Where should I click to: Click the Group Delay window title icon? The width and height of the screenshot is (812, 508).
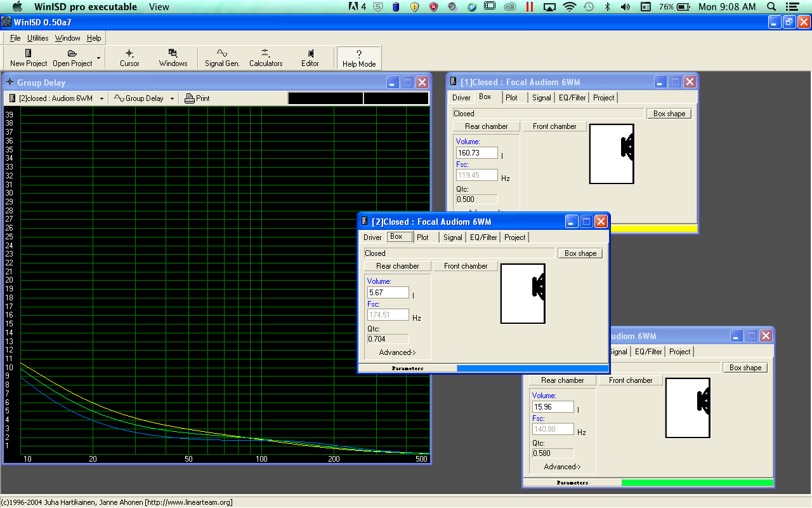(x=10, y=83)
